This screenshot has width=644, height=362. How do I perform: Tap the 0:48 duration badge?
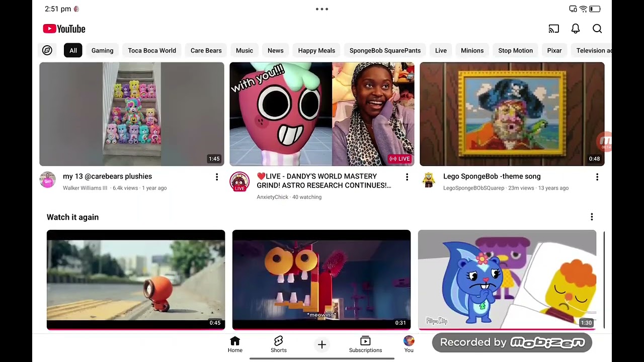[594, 159]
